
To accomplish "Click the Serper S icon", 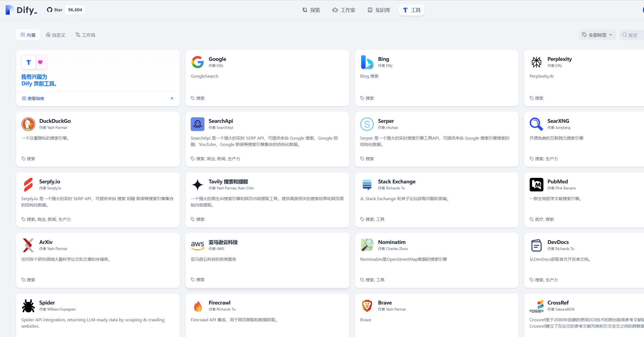I will 367,124.
